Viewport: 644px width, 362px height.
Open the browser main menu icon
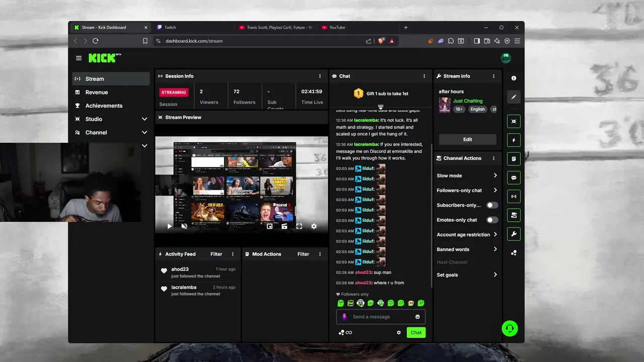517,41
